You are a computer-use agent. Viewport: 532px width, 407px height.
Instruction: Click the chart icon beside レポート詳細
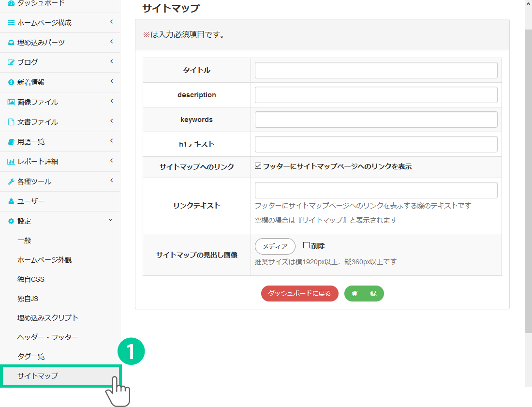coord(11,162)
